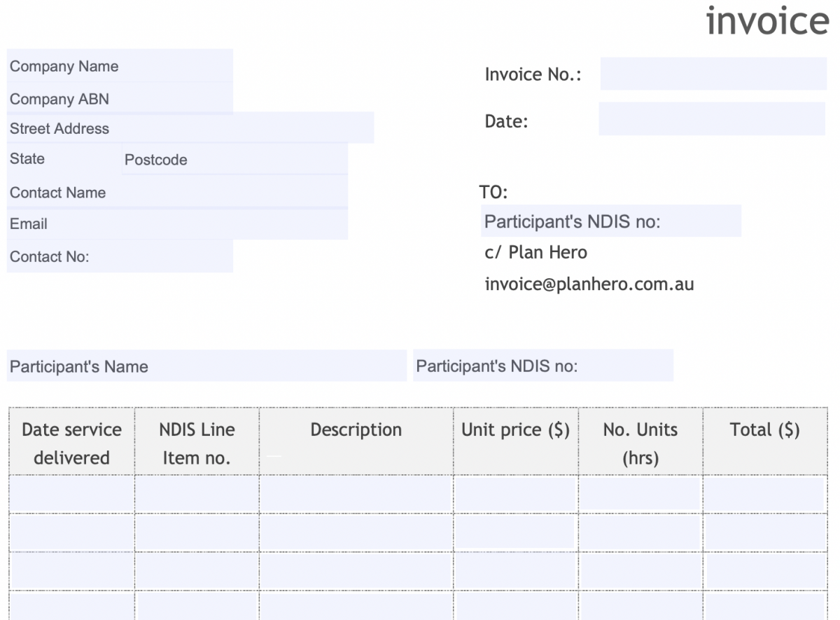The image size is (840, 620).
Task: Select the Company ABN input field
Action: coord(120,99)
